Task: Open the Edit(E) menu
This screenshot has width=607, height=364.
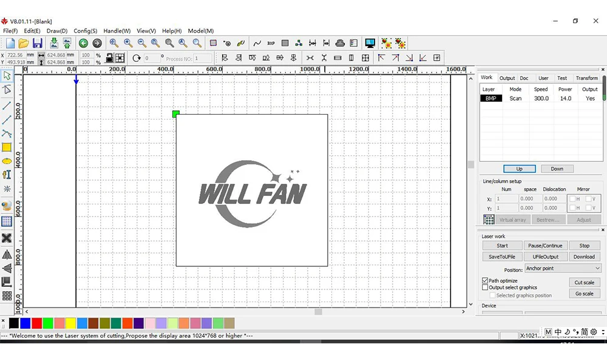Action: [32, 31]
